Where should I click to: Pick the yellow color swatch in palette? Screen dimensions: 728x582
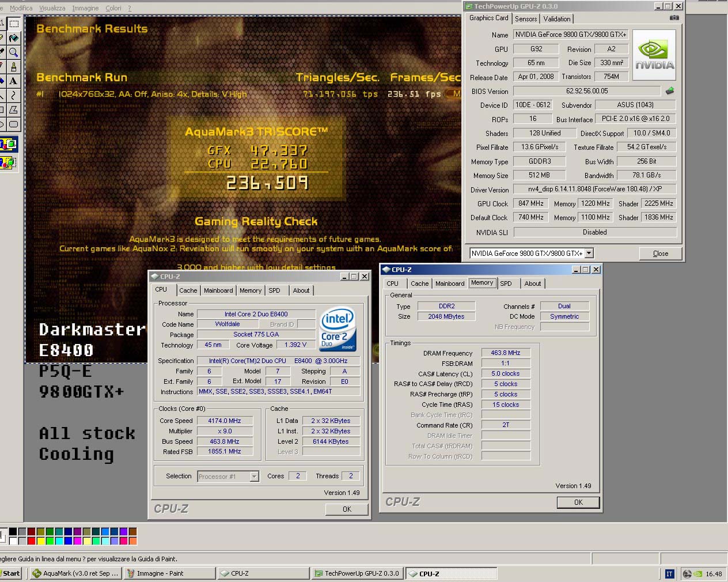41,541
